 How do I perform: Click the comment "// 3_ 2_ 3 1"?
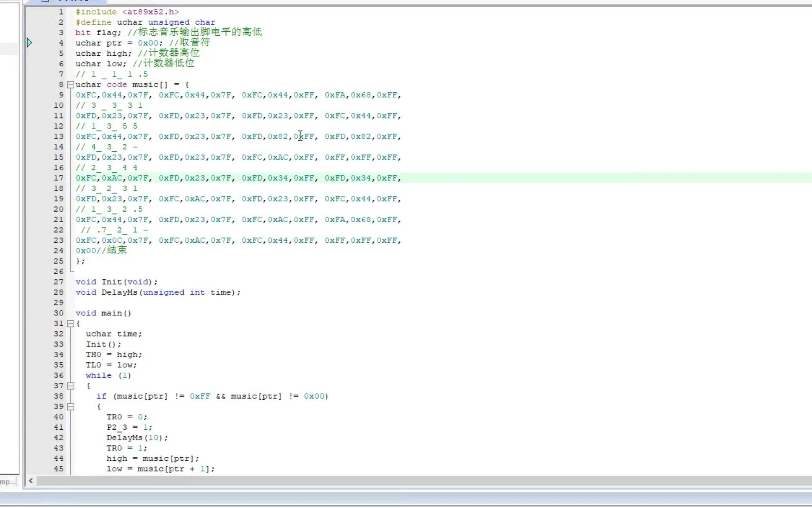(106, 189)
